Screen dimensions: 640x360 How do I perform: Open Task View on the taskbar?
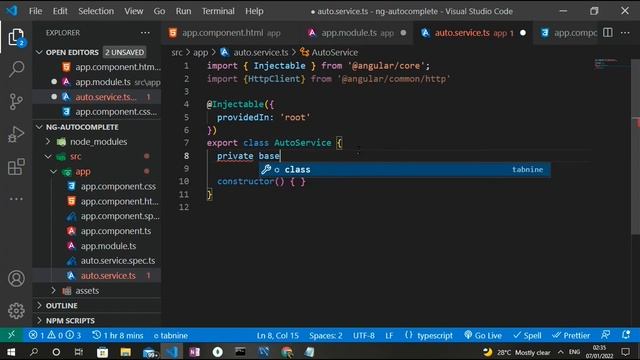pyautogui.click(x=79, y=352)
